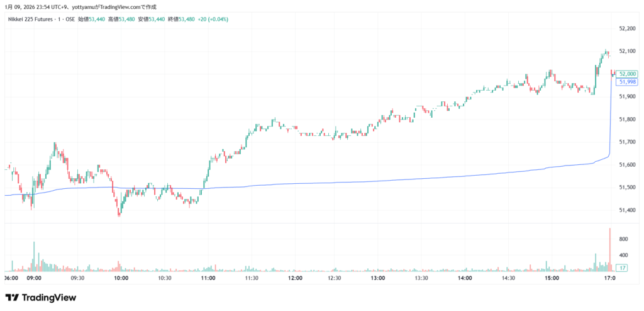This screenshot has height=311, width=644.
Task: Click the volume value tag showing 17
Action: pyautogui.click(x=621, y=268)
